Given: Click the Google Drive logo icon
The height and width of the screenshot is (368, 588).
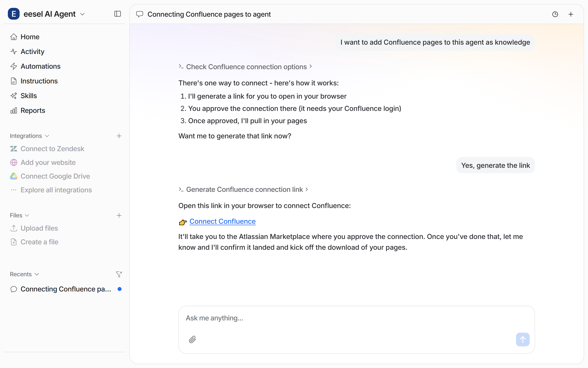Looking at the screenshot, I should tap(14, 176).
